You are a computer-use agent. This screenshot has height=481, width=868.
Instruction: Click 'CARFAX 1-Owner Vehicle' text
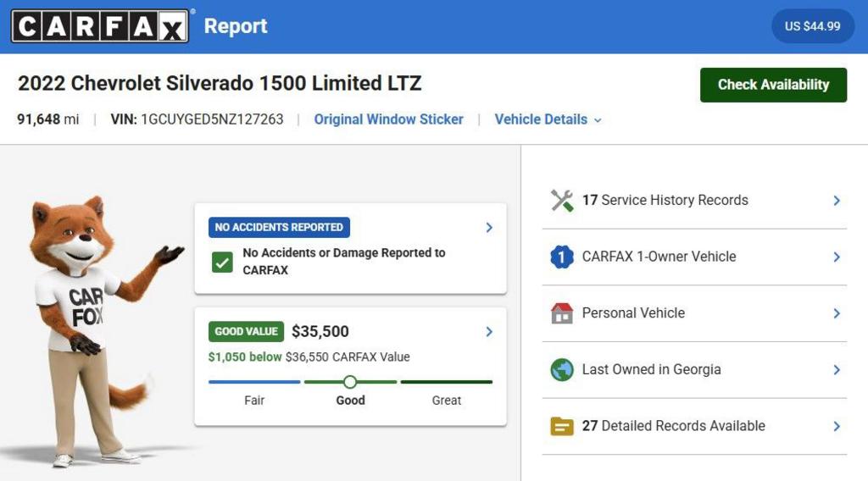tap(659, 257)
